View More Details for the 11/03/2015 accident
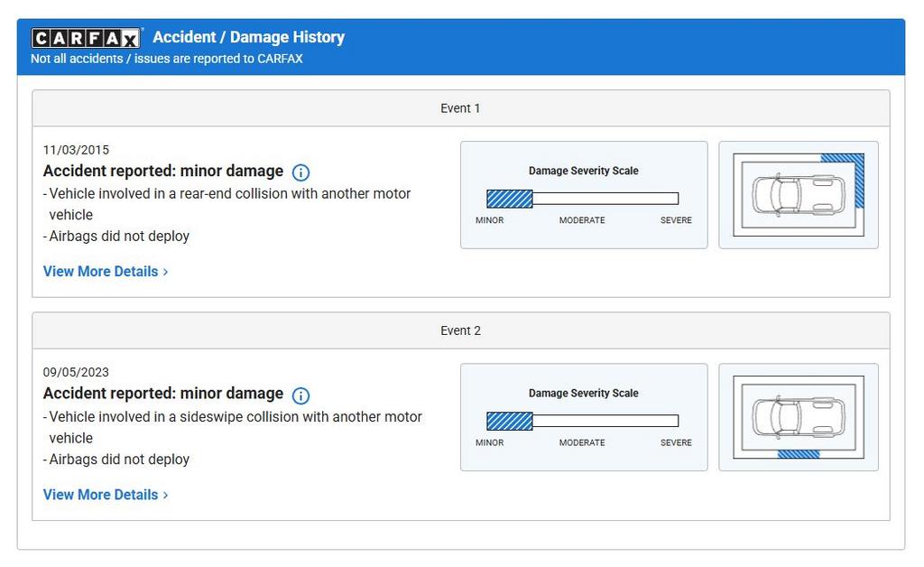The image size is (924, 567). (106, 272)
